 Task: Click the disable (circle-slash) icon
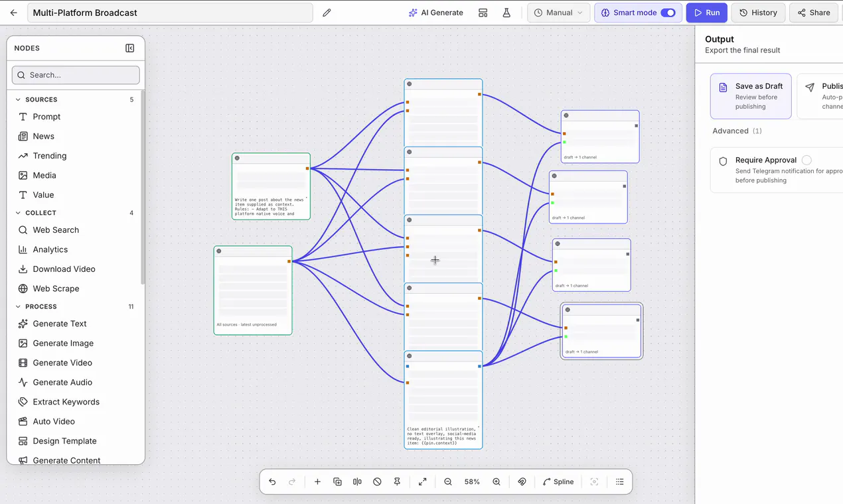click(x=377, y=481)
